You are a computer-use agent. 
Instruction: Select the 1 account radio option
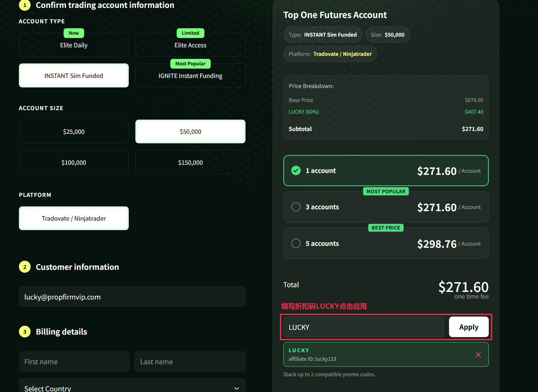click(x=386, y=171)
